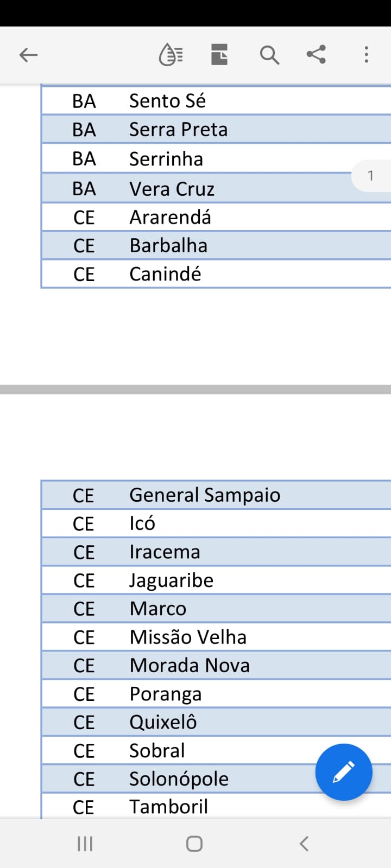Tap the Android back navigation chevron
391x868 pixels.
[304, 844]
